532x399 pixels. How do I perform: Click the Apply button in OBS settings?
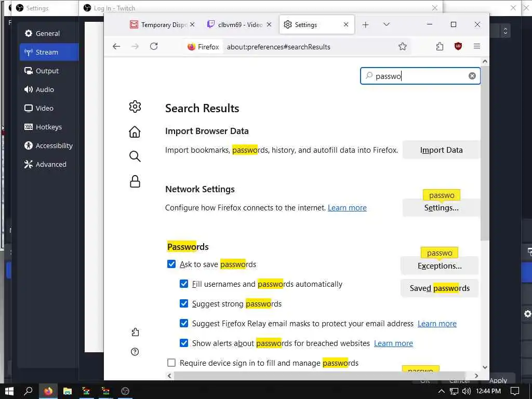[x=498, y=380]
